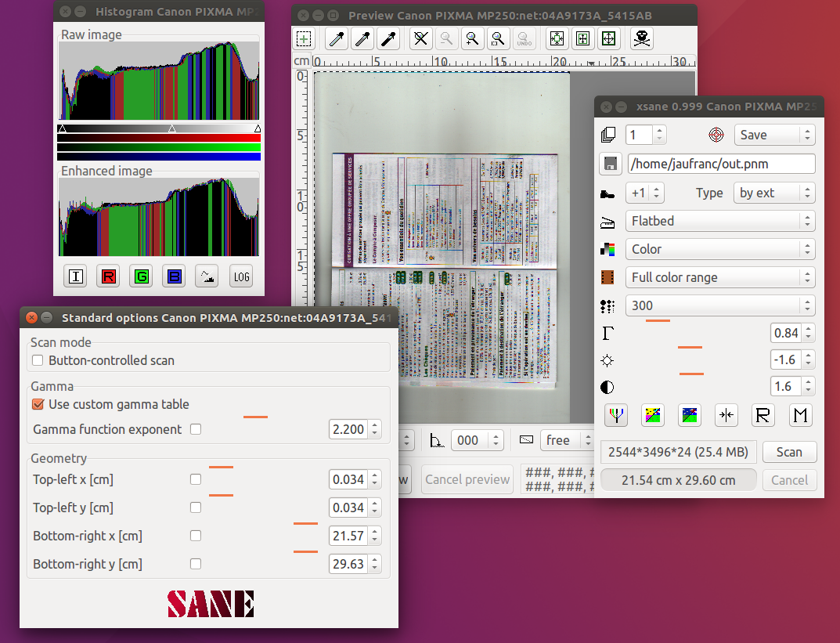The width and height of the screenshot is (840, 643).
Task: Uncheck Use custom gamma table
Action: pyautogui.click(x=38, y=404)
